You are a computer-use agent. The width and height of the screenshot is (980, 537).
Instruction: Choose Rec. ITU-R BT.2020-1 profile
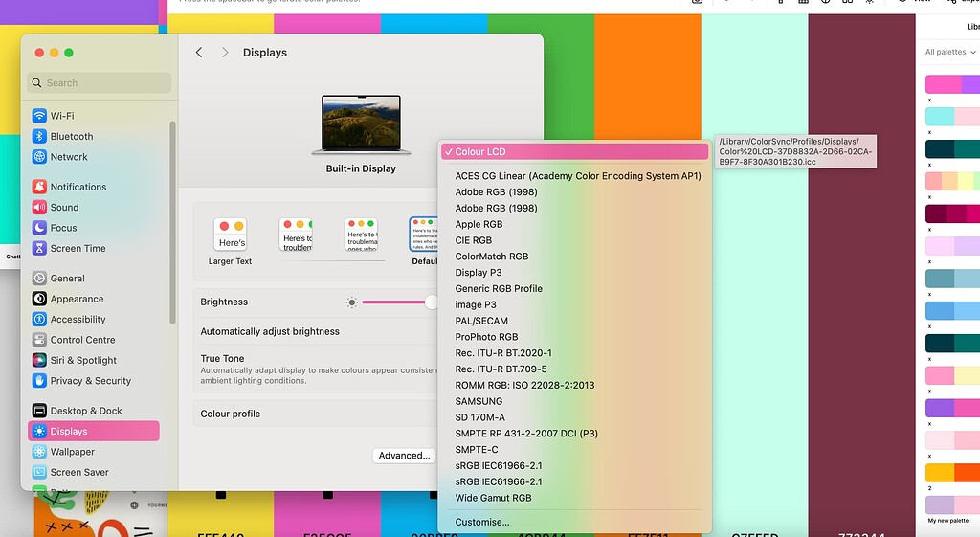point(503,352)
